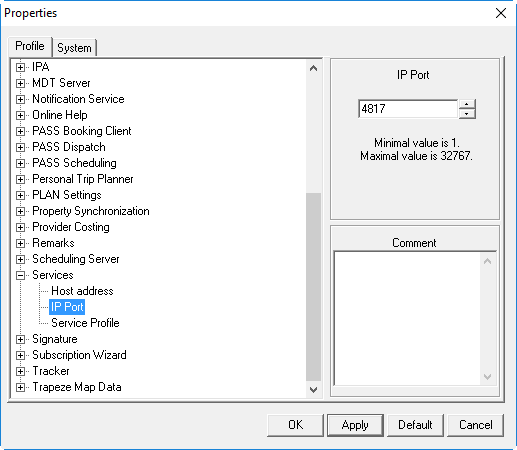Expand the Remarks node
The image size is (517, 450).
tap(20, 243)
